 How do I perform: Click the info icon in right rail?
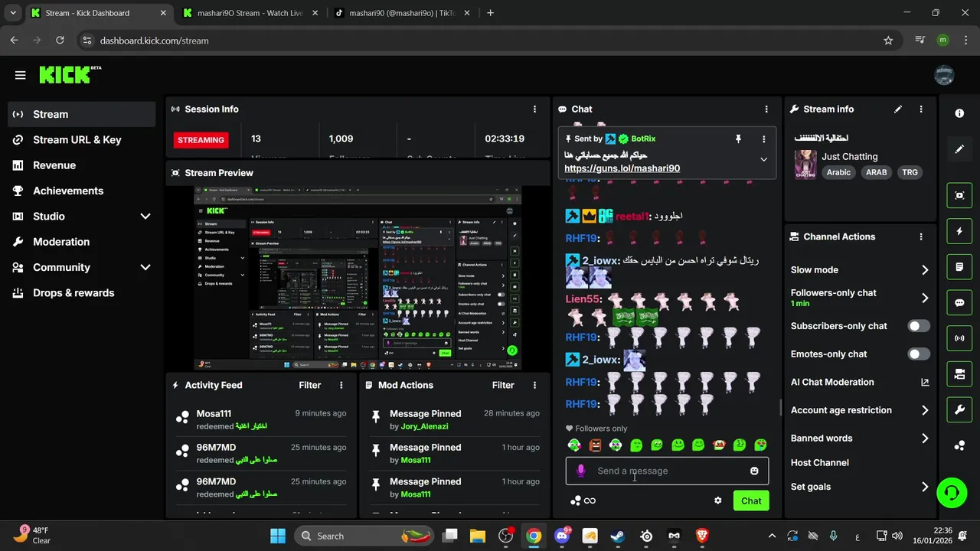pos(959,113)
